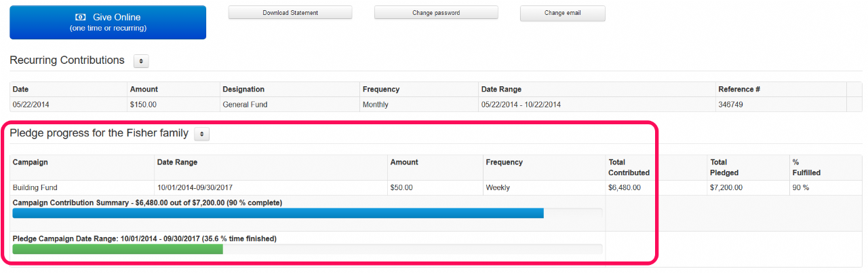Click the money icon on Give Online
868x273 pixels.
pos(81,17)
